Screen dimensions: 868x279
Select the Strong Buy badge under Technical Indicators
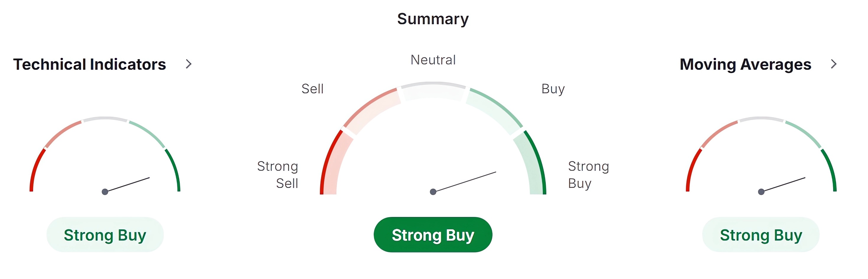point(105,235)
